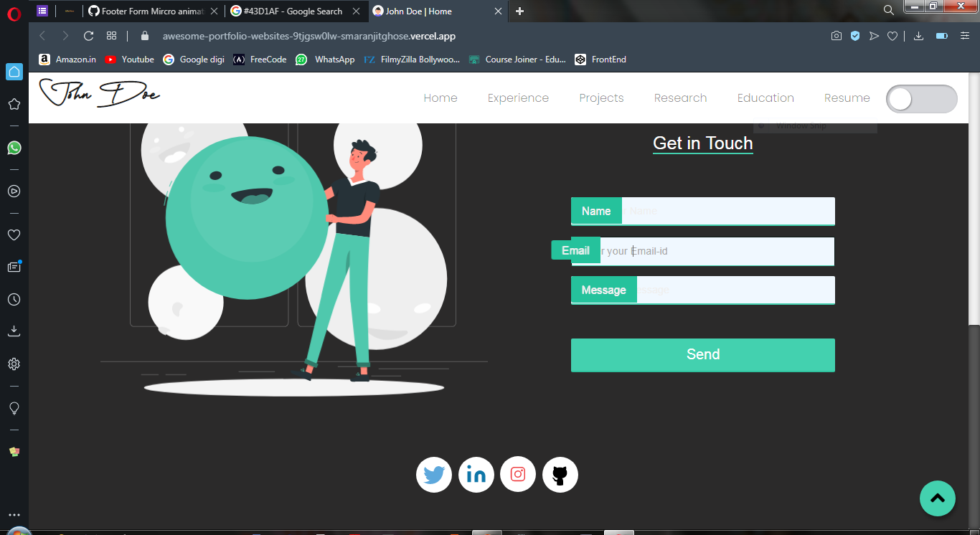Open Downloads from the Opera sidebar

pos(14,330)
